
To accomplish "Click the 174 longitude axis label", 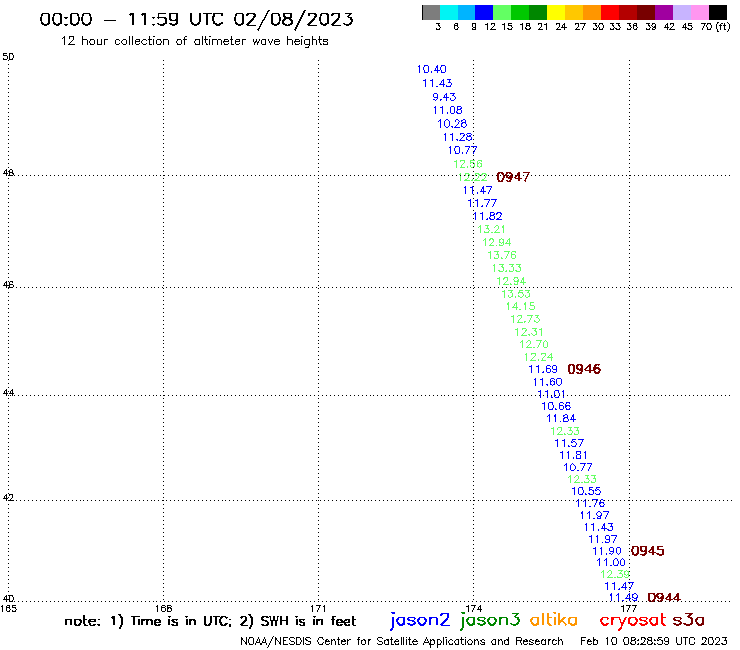I will tap(474, 608).
